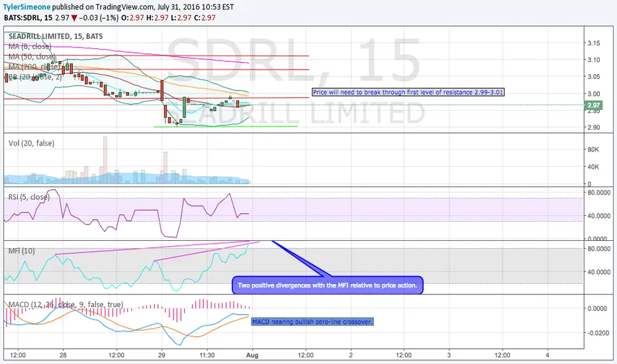This screenshot has height=364, width=617.
Task: Click the BATS:SDRL, 15 symbol header
Action: point(28,18)
